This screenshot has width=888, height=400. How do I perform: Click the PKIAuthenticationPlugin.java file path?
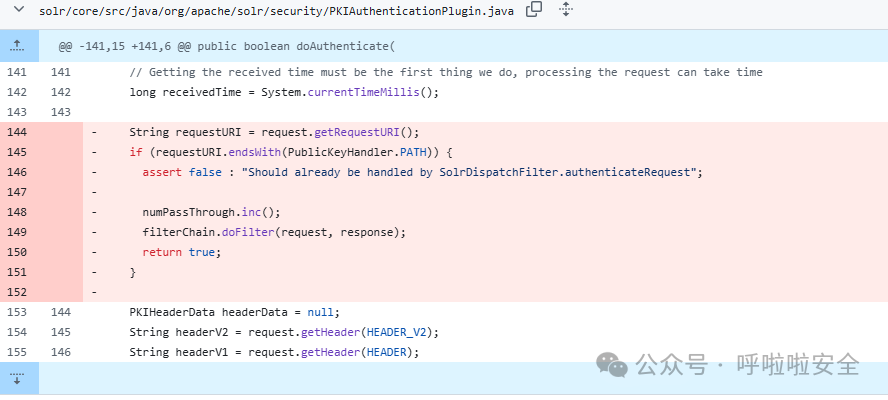pyautogui.click(x=276, y=11)
